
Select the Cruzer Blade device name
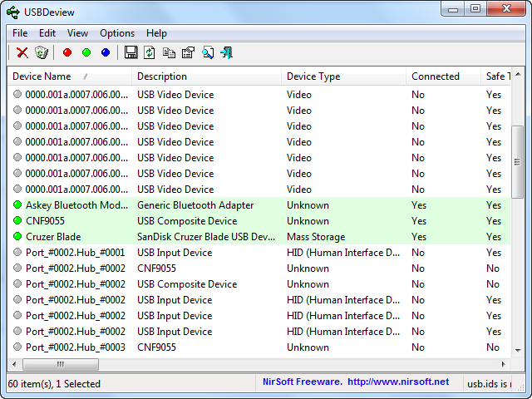coord(53,236)
